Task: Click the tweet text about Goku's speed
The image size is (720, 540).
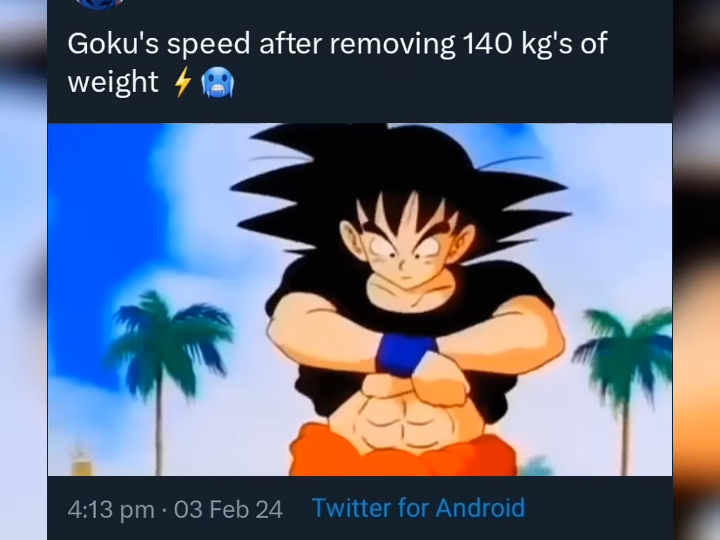Action: click(338, 62)
